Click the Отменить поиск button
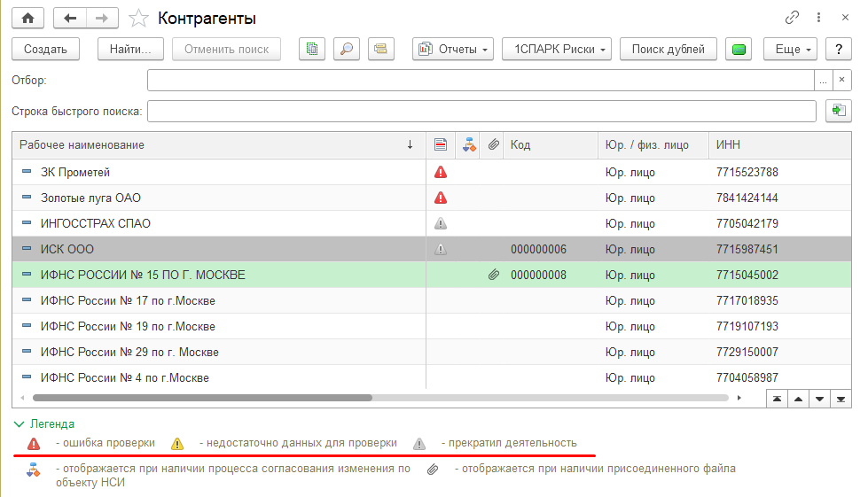 226,50
